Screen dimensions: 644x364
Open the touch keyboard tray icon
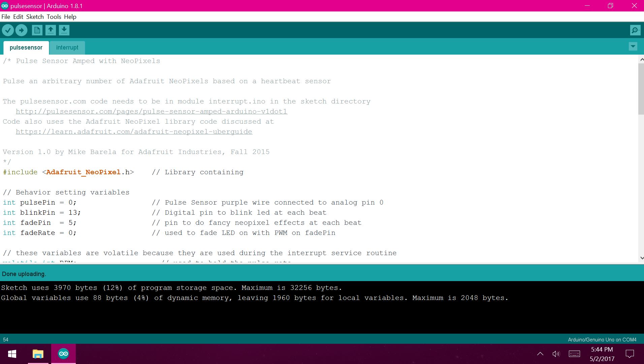(x=574, y=354)
